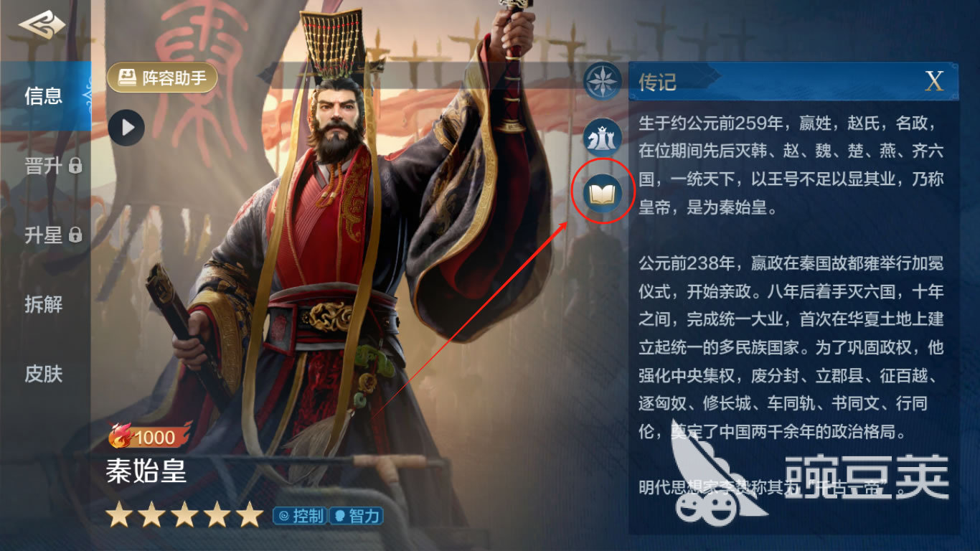Screen dimensions: 980x551
Task: Open the 阵容助手 lineup assistant
Action: coord(162,77)
